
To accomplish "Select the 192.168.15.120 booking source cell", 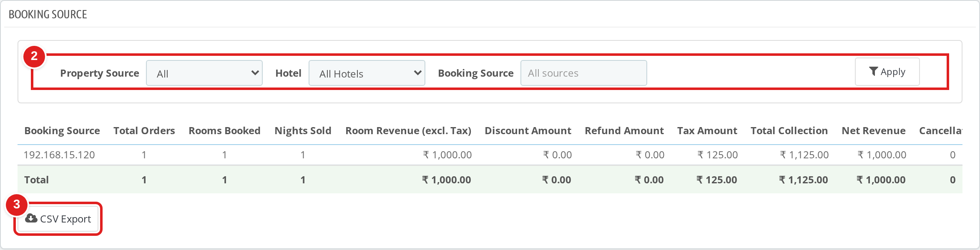I will 59,155.
